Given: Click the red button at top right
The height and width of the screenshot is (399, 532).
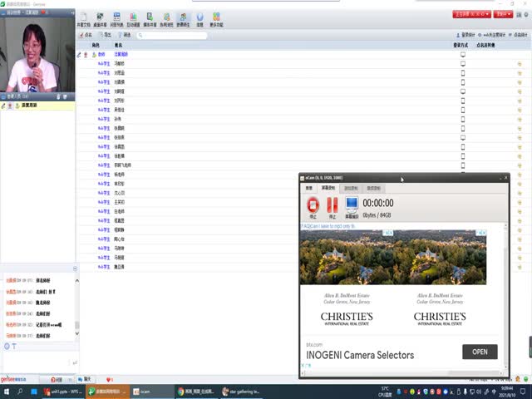Looking at the screenshot, I should tap(470, 14).
